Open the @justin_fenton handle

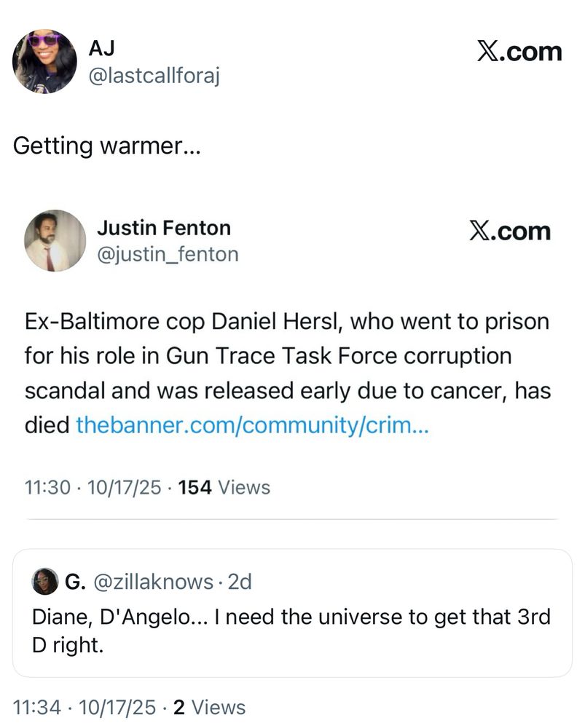(167, 254)
